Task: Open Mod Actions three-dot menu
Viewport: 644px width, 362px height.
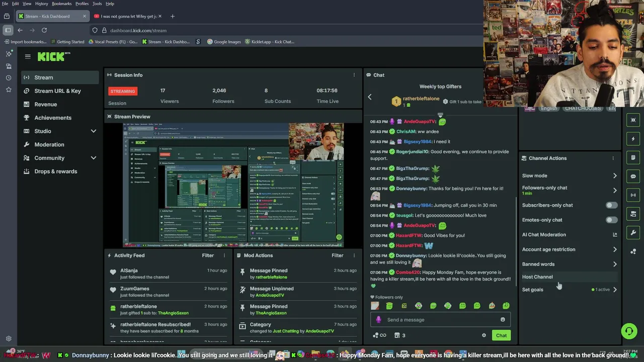Action: click(x=354, y=255)
